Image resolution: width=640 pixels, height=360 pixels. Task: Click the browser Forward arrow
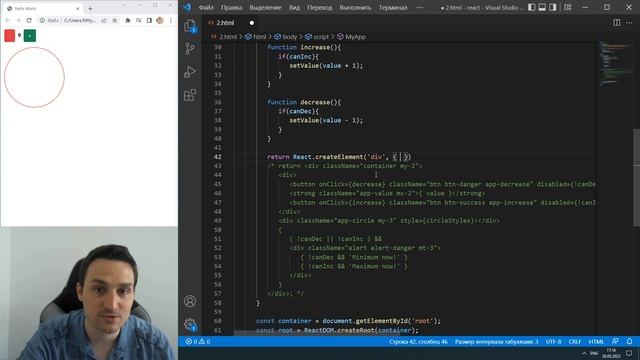(18, 20)
